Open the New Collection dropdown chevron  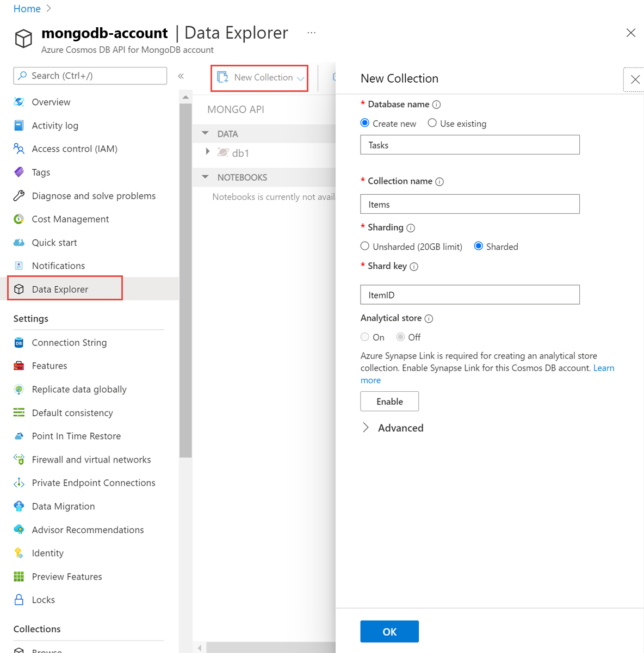pyautogui.click(x=300, y=78)
